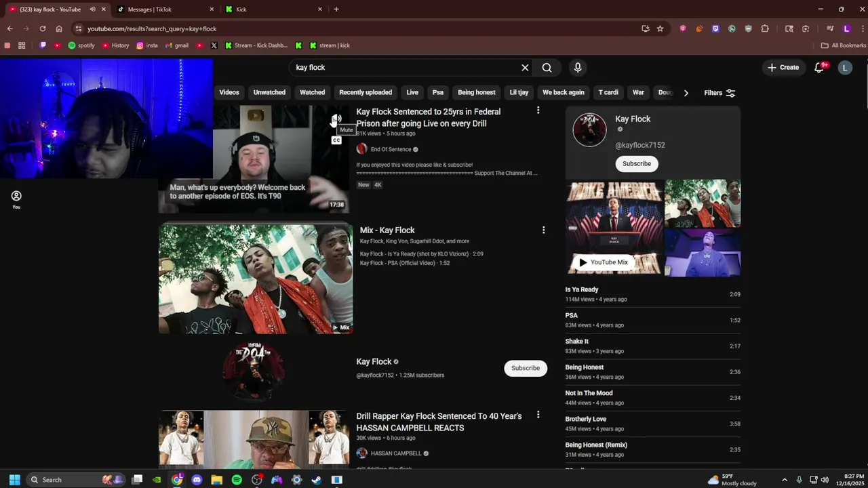Show more filter chips with right arrow
The image size is (868, 488).
(686, 93)
